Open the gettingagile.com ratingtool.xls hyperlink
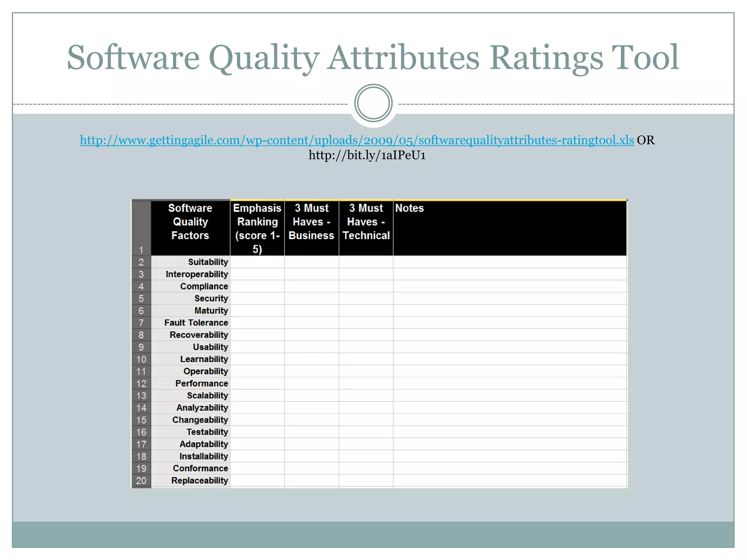747x560 pixels. pos(357,140)
